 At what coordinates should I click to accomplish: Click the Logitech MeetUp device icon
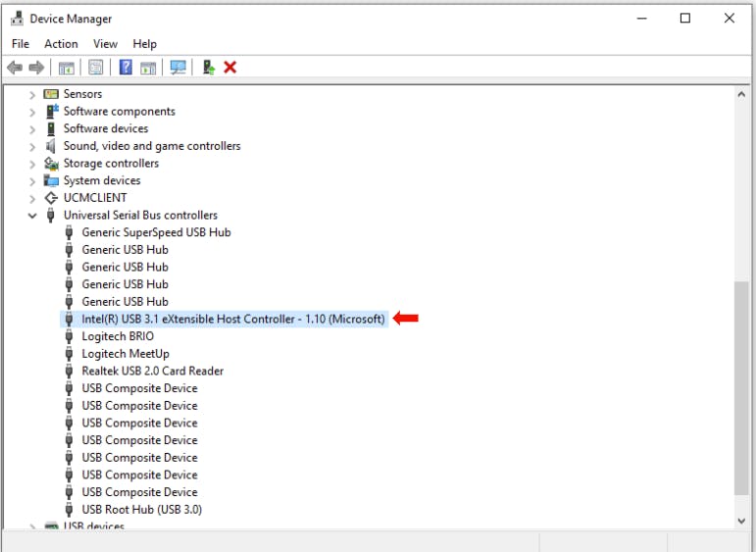coord(69,354)
